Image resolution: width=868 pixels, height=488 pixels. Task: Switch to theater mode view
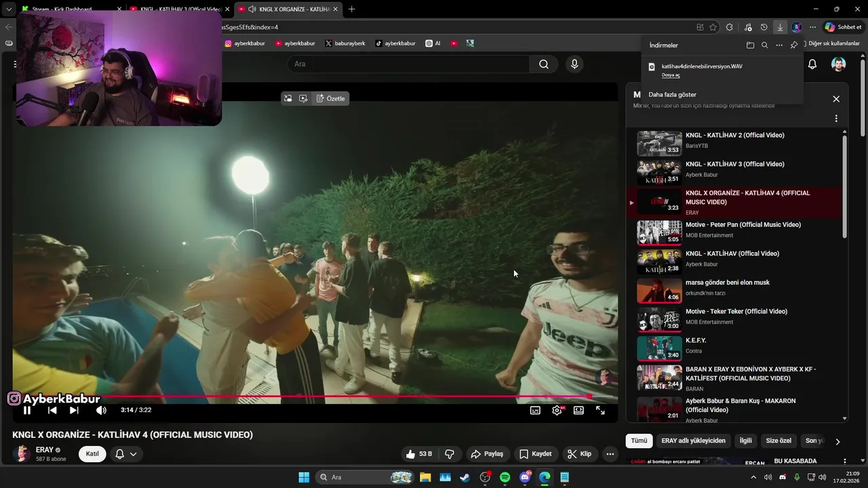(578, 410)
